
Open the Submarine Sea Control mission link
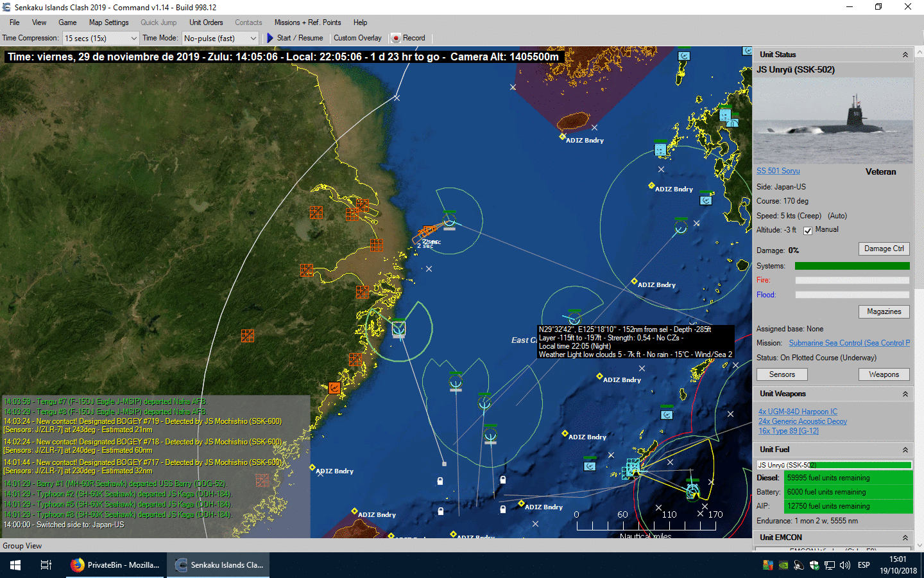[850, 343]
